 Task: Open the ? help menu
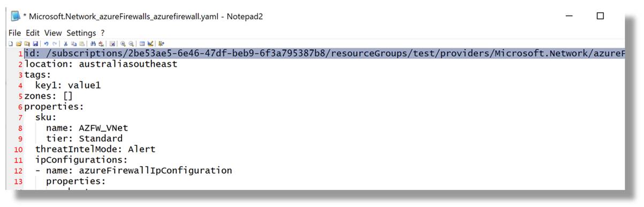point(103,33)
